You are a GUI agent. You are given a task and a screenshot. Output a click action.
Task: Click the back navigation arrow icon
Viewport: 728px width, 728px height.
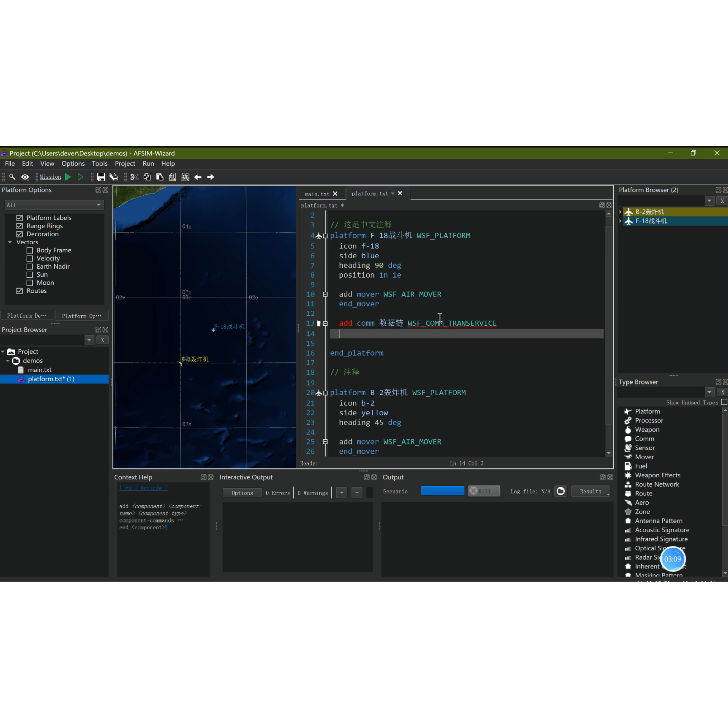click(198, 177)
